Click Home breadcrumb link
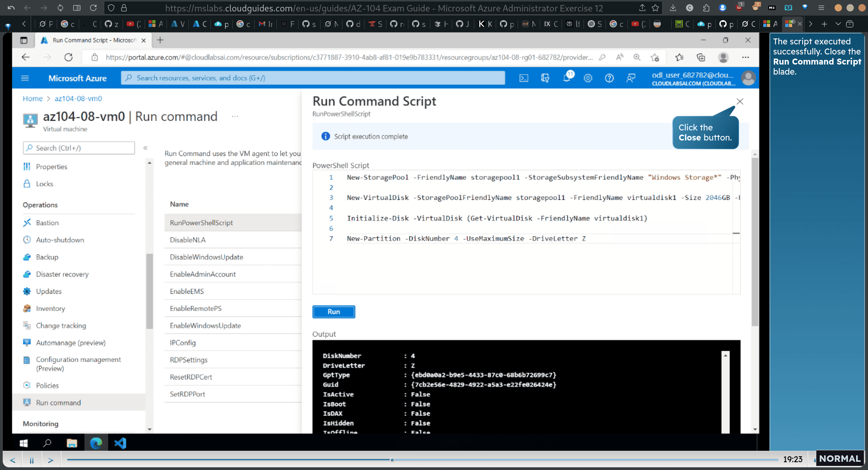Image resolution: width=868 pixels, height=470 pixels. point(32,98)
